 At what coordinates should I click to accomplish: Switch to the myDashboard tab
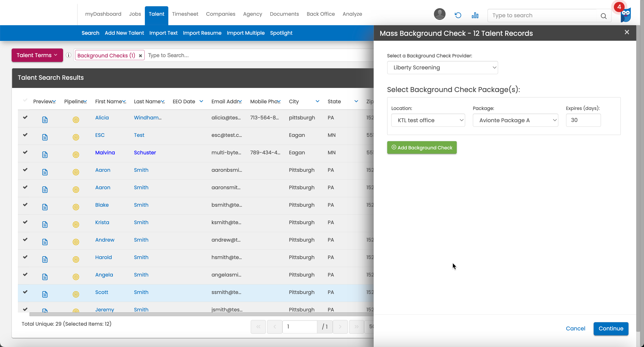pyautogui.click(x=103, y=14)
